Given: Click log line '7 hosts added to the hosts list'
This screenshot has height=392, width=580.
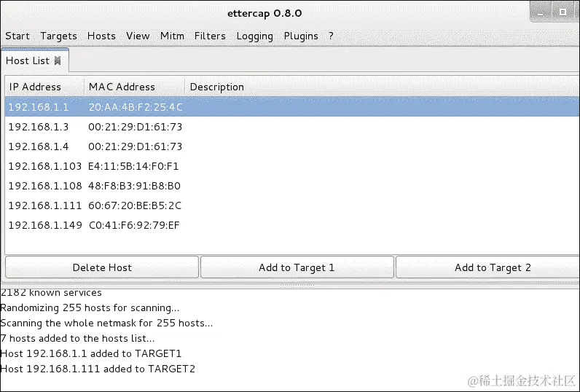Looking at the screenshot, I should (x=77, y=338).
